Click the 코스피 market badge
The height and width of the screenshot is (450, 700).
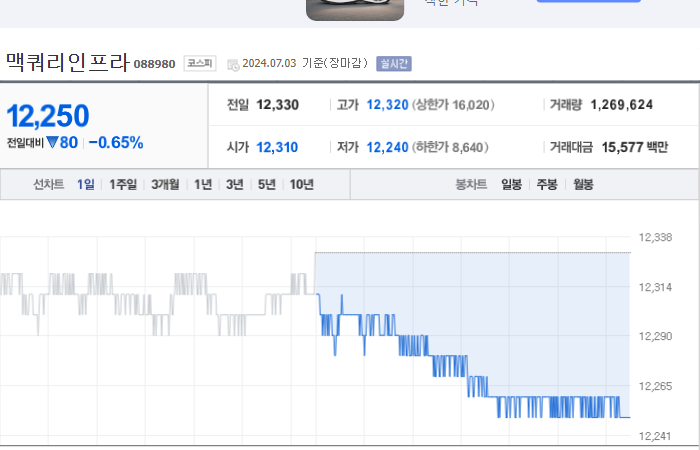(x=200, y=63)
